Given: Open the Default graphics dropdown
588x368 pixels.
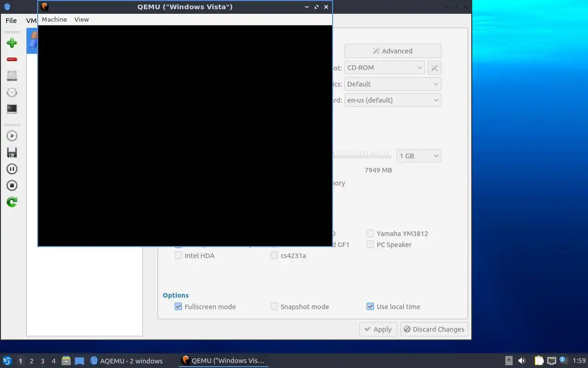Looking at the screenshot, I should (x=393, y=84).
